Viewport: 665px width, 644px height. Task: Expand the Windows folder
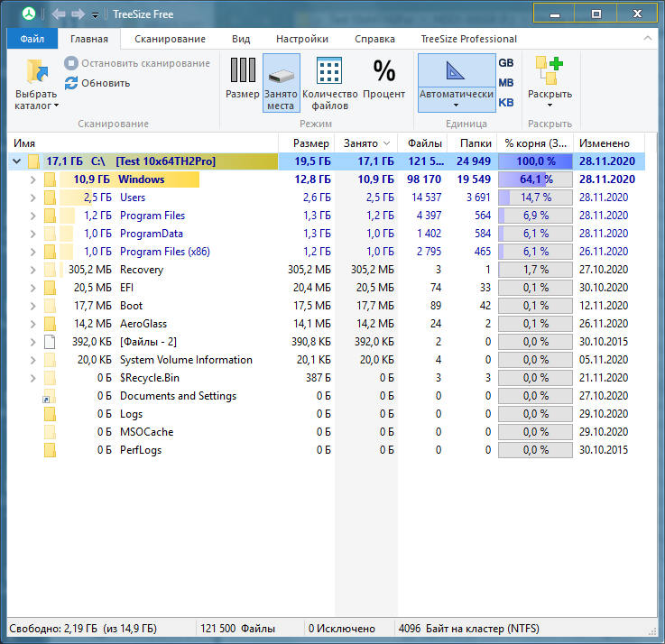pos(32,179)
